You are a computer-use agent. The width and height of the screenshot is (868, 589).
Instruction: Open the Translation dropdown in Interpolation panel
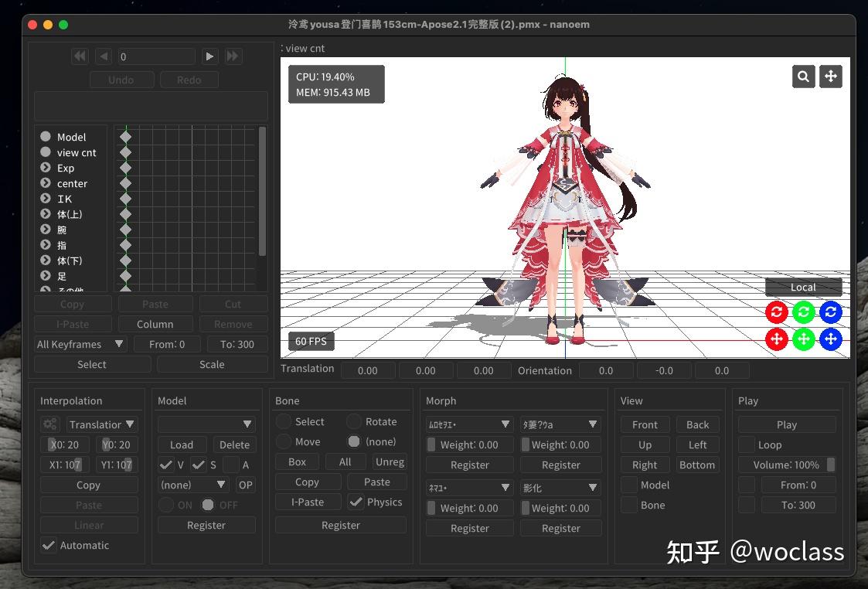pyautogui.click(x=101, y=424)
